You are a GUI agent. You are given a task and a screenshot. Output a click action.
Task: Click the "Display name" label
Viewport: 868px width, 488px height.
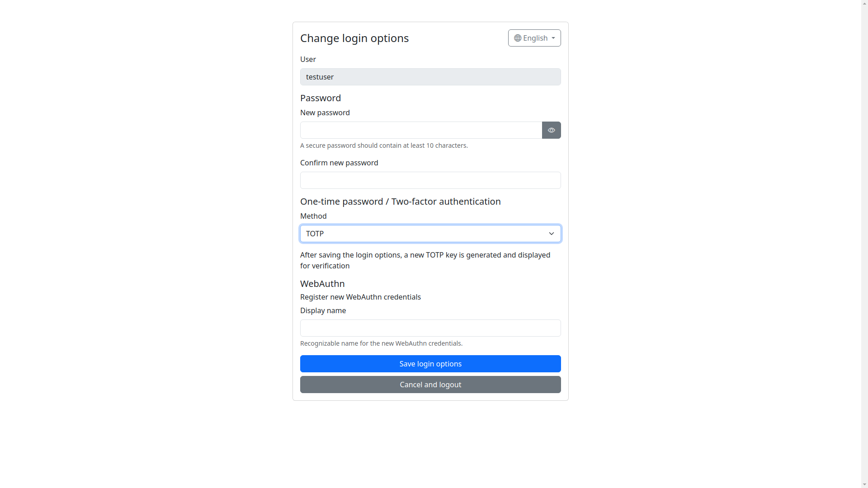[323, 310]
